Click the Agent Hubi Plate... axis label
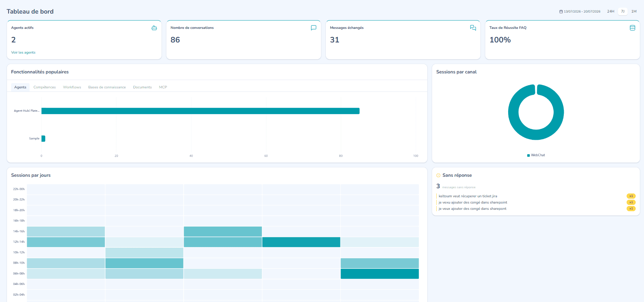 [26, 111]
